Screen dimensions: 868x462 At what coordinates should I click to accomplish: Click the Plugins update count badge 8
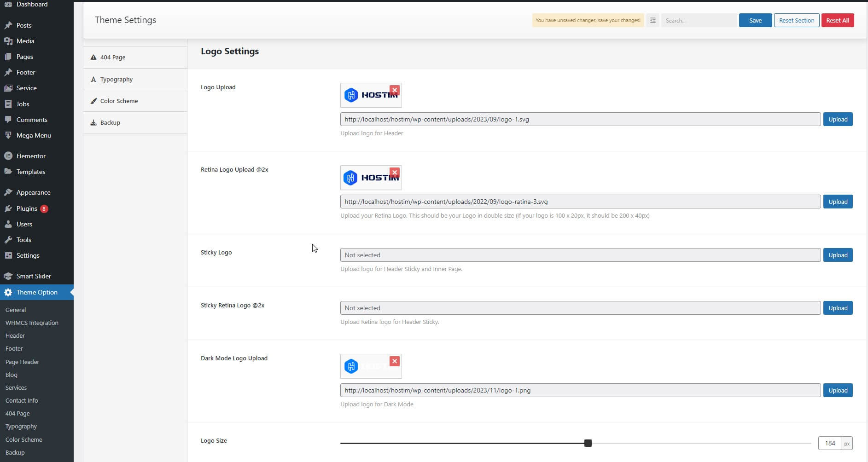(x=44, y=209)
